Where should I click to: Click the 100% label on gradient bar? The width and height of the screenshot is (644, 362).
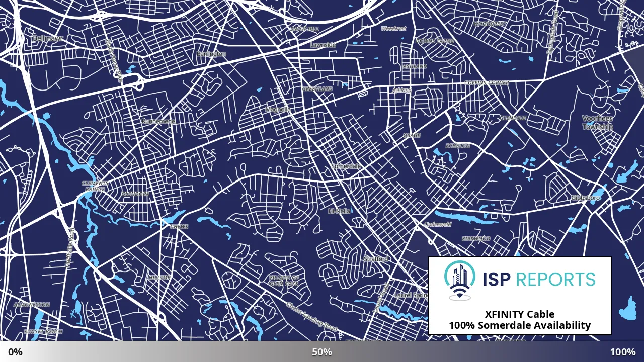pos(623,352)
